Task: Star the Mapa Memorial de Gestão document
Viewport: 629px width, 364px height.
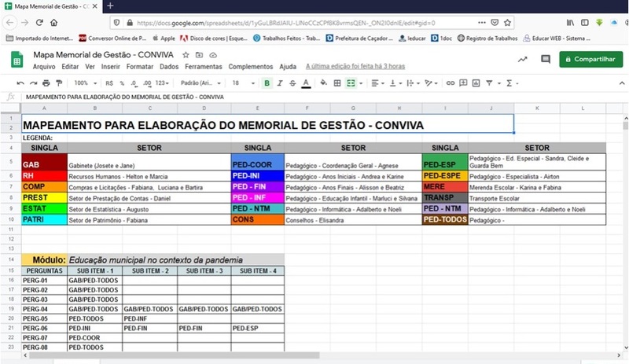Action: point(186,55)
